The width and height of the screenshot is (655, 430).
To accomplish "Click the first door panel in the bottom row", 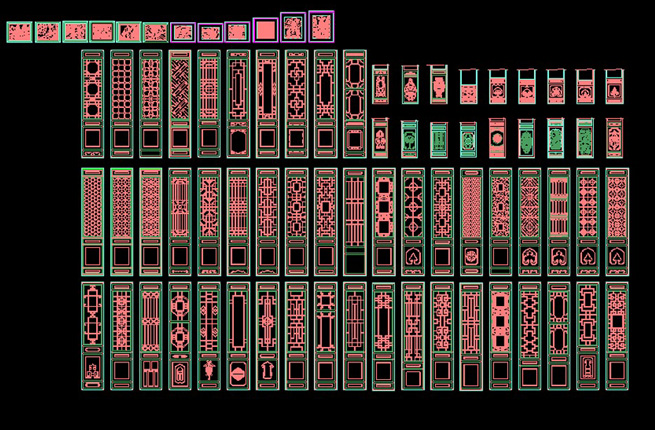I will coord(92,335).
